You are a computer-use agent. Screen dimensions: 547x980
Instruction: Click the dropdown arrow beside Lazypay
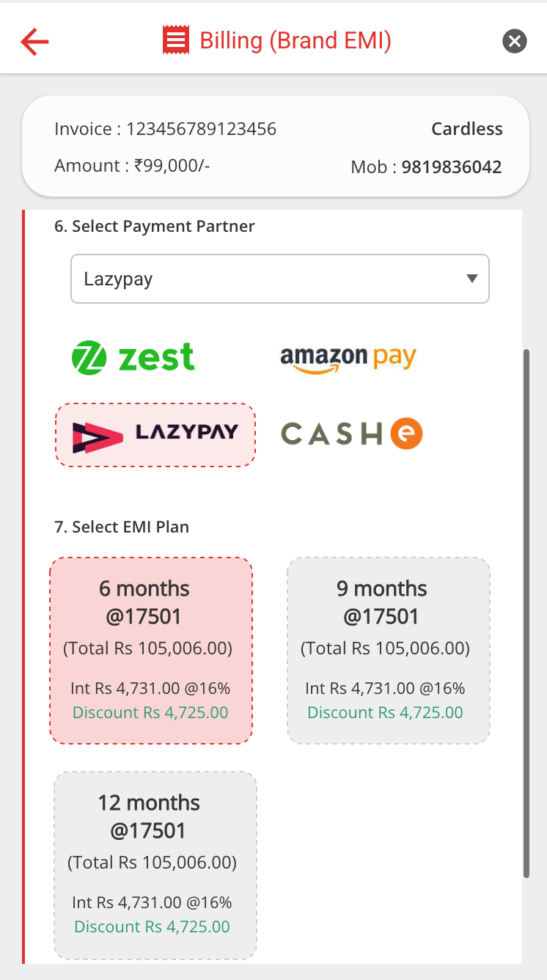(470, 279)
